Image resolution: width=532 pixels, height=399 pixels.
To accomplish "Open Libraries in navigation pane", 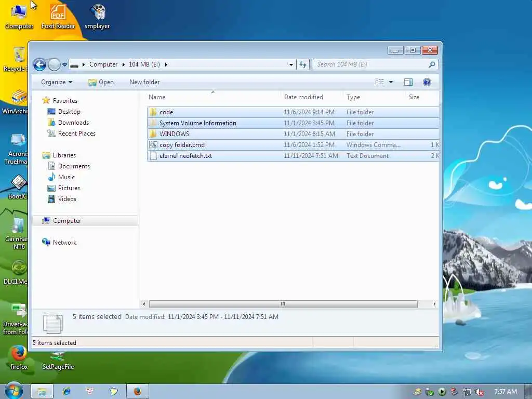I will [64, 155].
